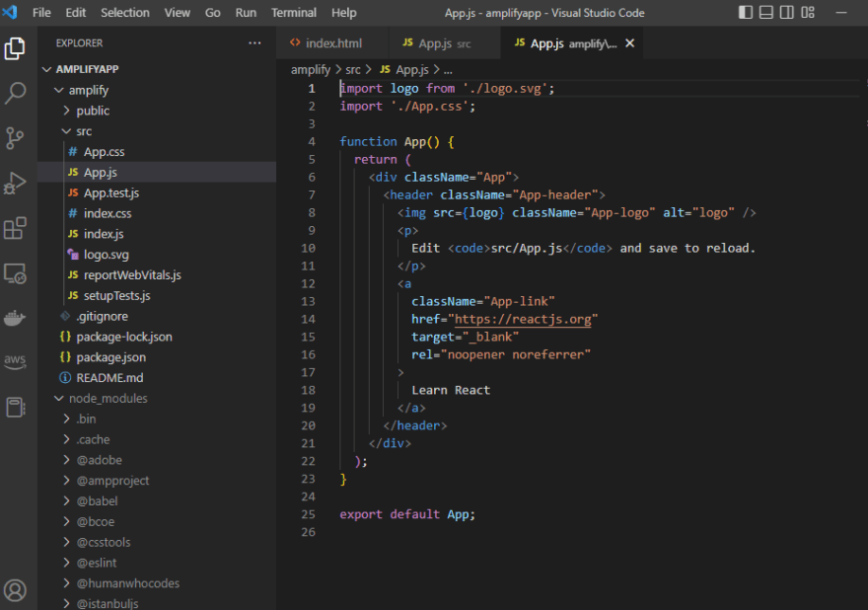This screenshot has height=610, width=868.
Task: Toggle the primary side bar layout icon
Action: click(745, 12)
